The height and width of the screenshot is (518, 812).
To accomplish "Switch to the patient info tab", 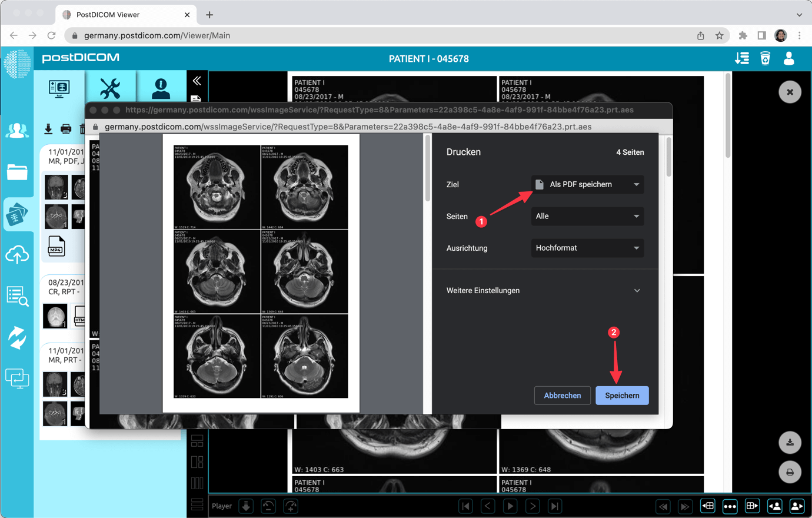I will point(161,88).
